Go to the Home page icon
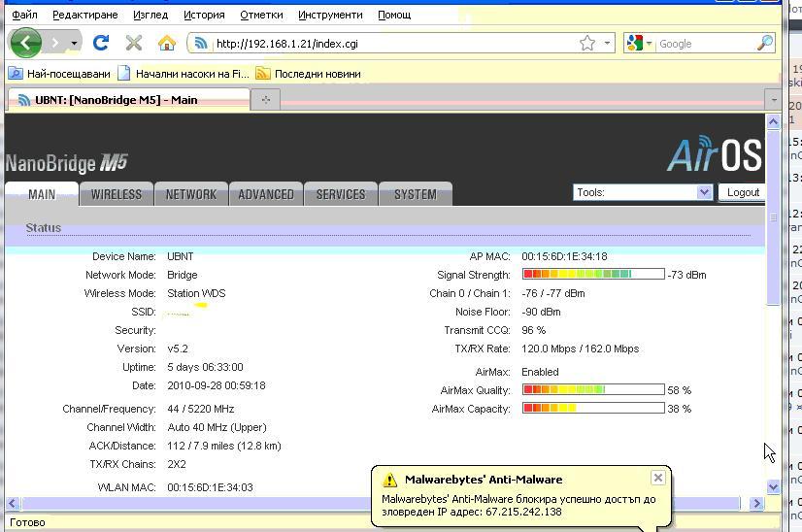This screenshot has height=532, width=802. 167,43
